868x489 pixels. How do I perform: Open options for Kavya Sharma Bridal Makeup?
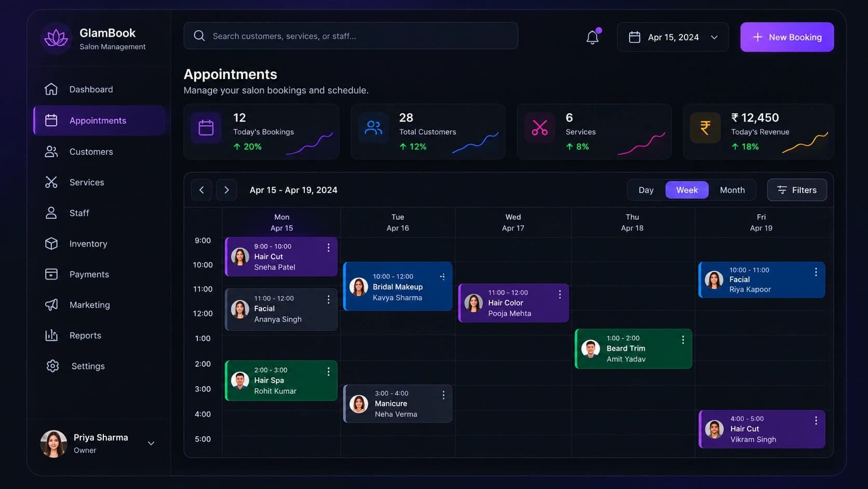click(x=443, y=277)
